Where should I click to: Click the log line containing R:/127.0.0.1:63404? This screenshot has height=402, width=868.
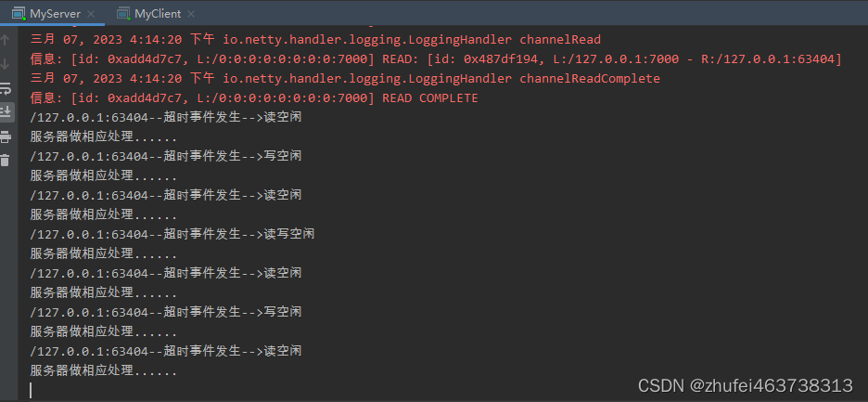436,59
